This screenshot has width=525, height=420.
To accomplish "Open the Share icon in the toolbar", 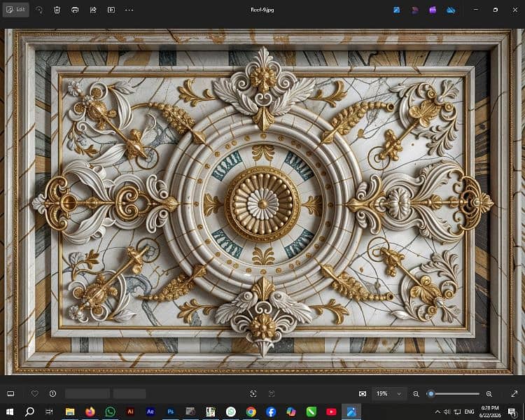I will pos(93,10).
